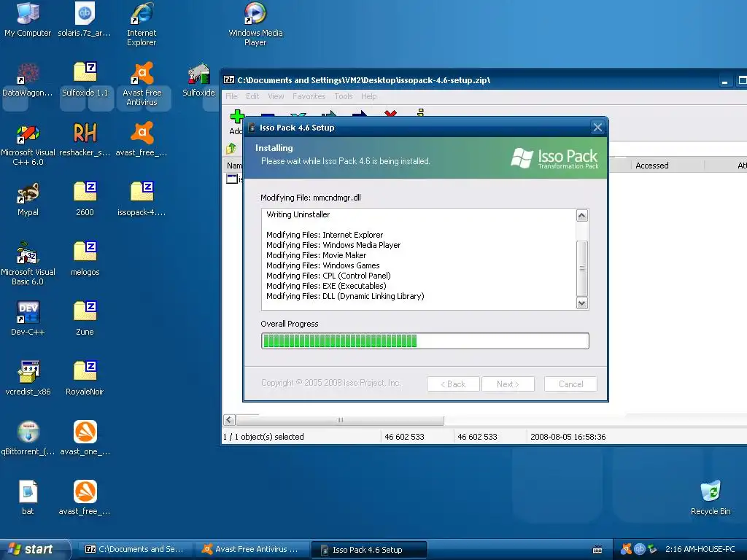Select the reshacker setup desktop icon

click(85, 139)
